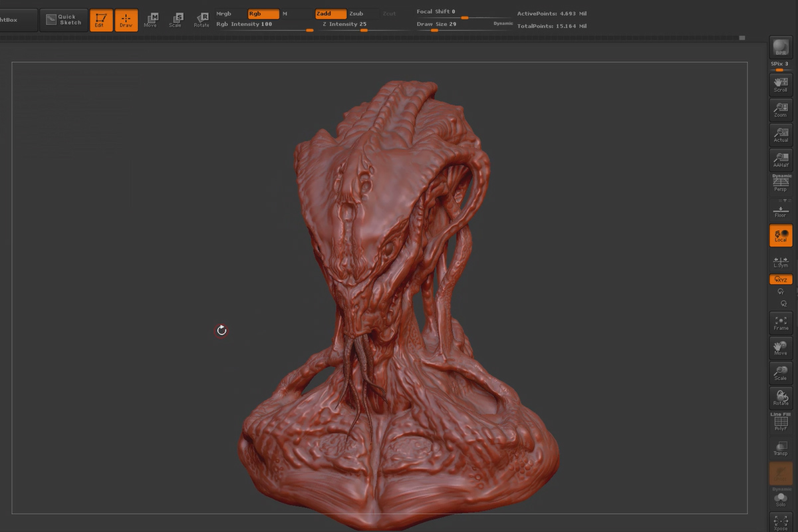Click the Scroll canvas icon
This screenshot has height=532, width=798.
click(x=781, y=84)
